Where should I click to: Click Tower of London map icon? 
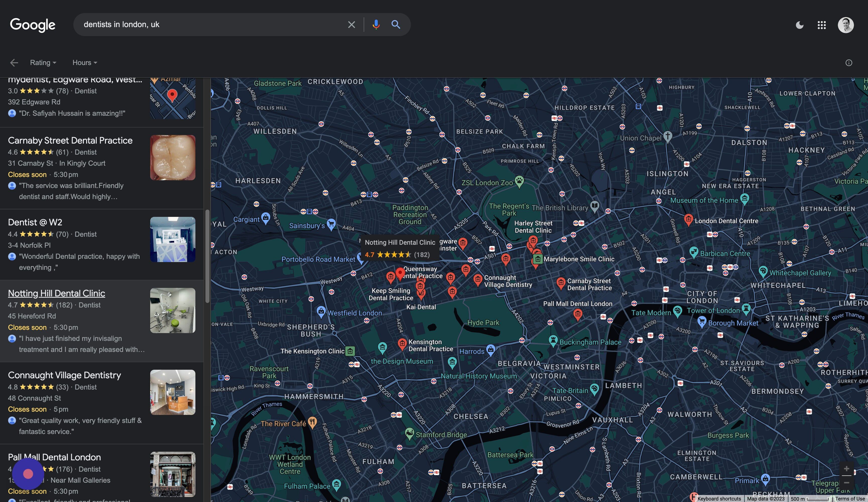pyautogui.click(x=746, y=308)
